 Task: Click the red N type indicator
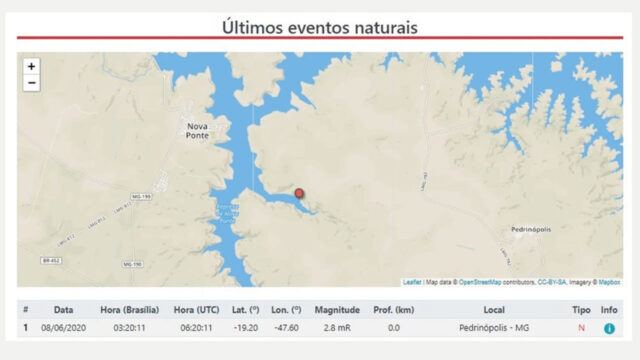pos(581,328)
